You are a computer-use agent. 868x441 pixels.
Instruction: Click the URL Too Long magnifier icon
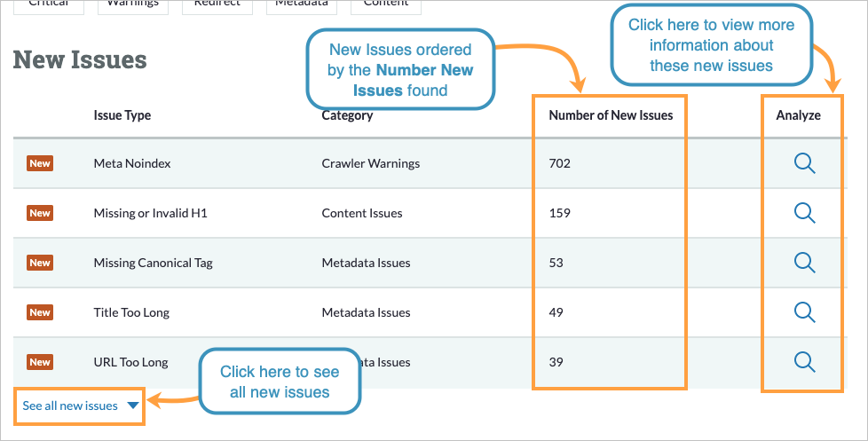(x=804, y=361)
